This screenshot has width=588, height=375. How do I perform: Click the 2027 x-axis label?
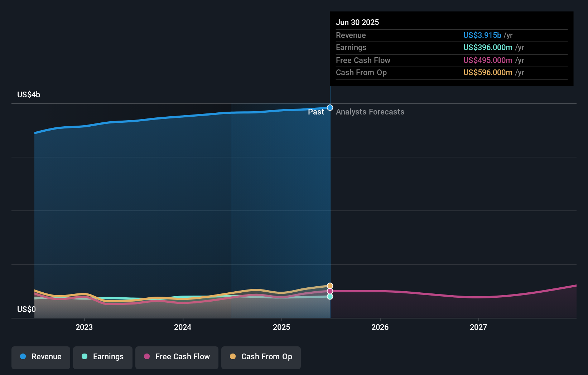click(x=478, y=327)
